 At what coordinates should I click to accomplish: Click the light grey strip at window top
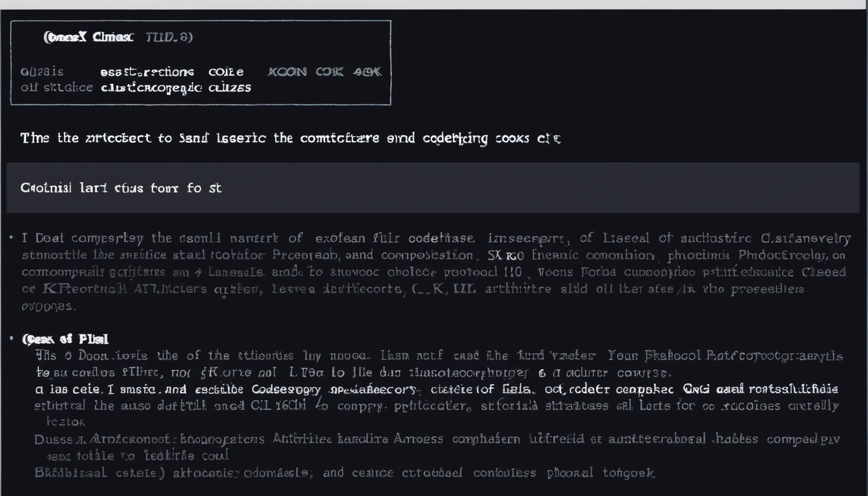click(x=434, y=5)
